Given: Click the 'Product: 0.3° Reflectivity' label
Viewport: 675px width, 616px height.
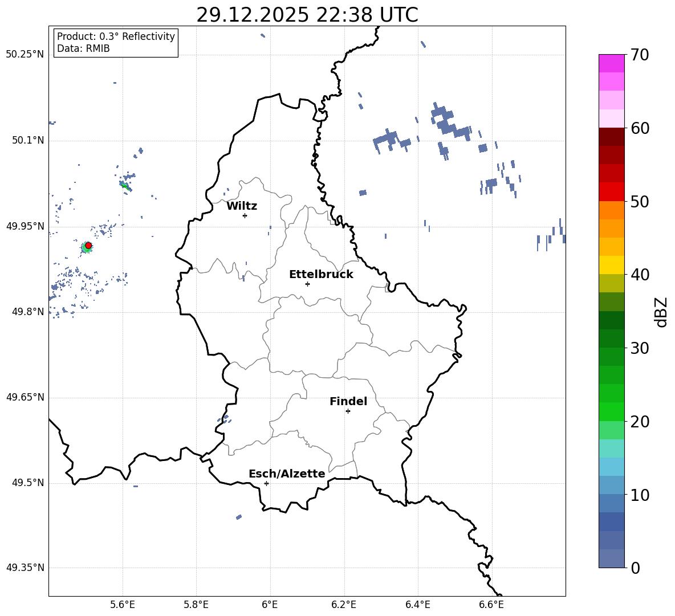Looking at the screenshot, I should coord(116,36).
